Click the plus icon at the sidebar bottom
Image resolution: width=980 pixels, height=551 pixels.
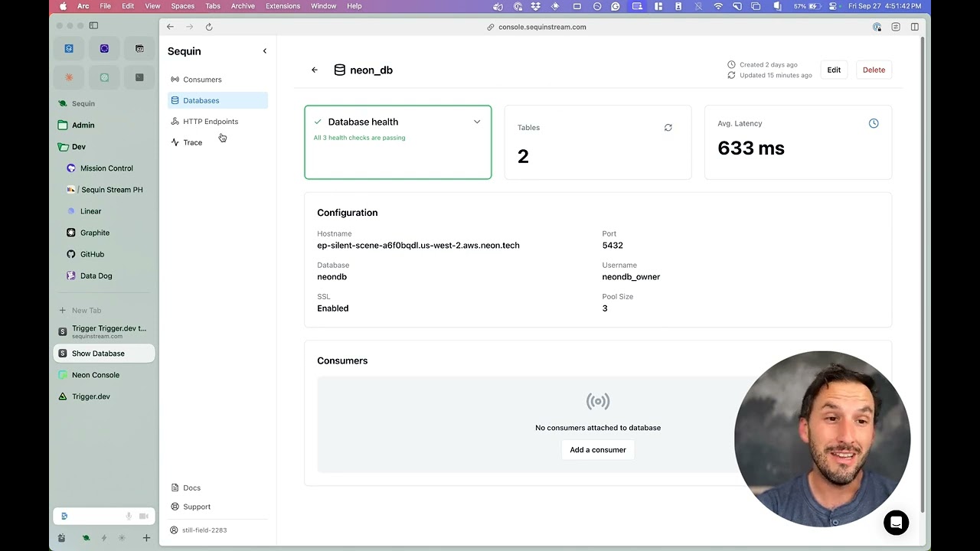(x=146, y=538)
